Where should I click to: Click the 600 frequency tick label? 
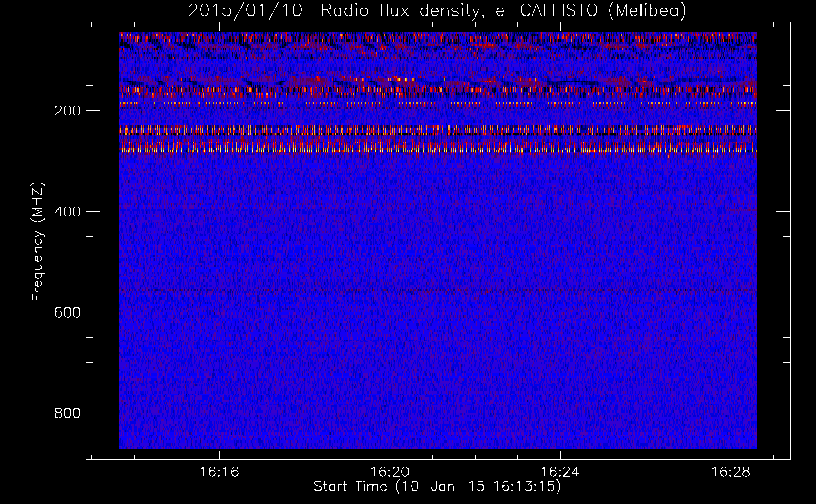point(68,312)
